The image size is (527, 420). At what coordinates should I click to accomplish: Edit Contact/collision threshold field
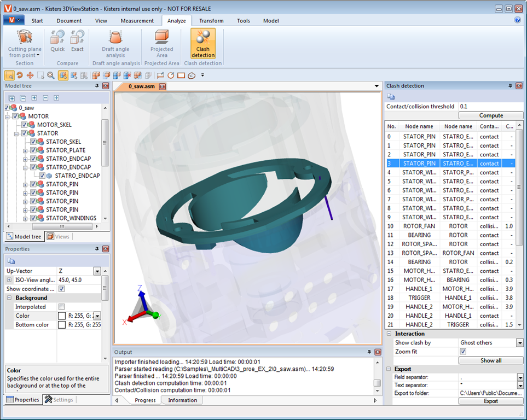click(x=490, y=107)
